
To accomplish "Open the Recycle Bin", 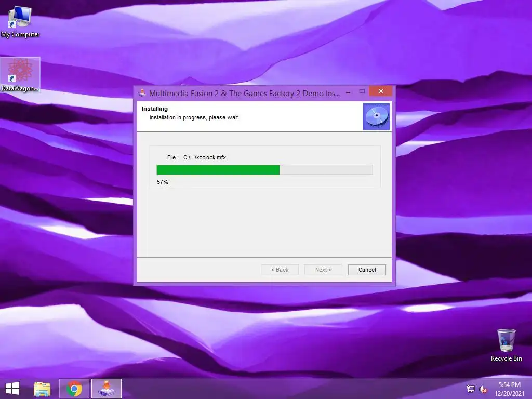I will (506, 345).
